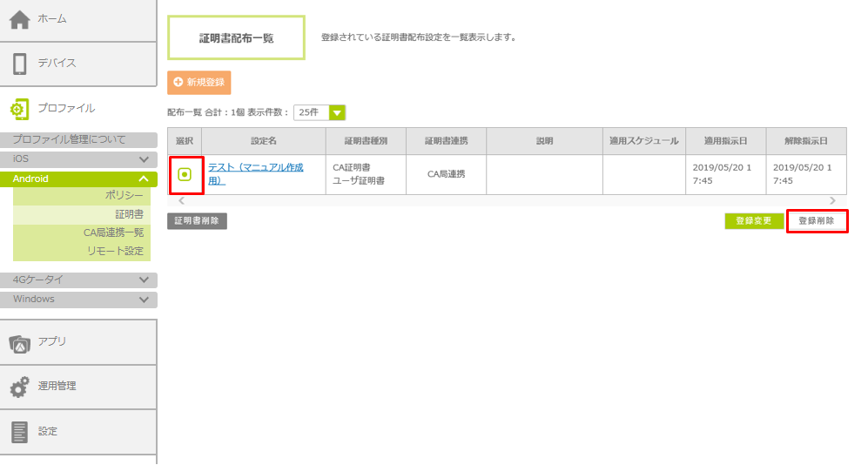
Task: Click the table's right scroll arrow
Action: (x=832, y=201)
